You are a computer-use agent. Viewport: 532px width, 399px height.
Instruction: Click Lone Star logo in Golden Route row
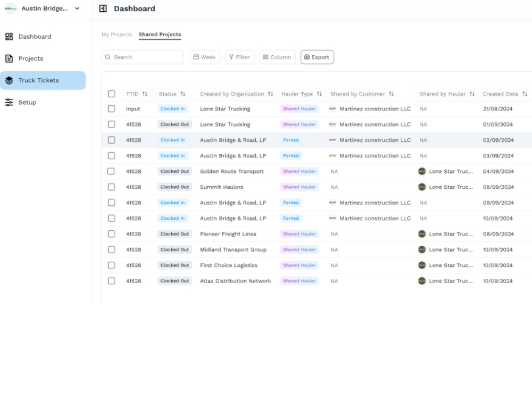click(x=422, y=171)
